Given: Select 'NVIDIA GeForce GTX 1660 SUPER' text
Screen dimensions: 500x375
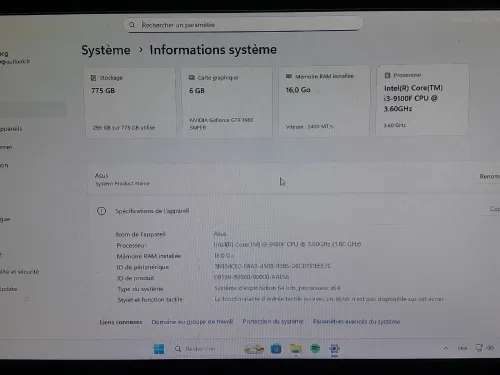Looking at the screenshot, I should click(x=221, y=123).
